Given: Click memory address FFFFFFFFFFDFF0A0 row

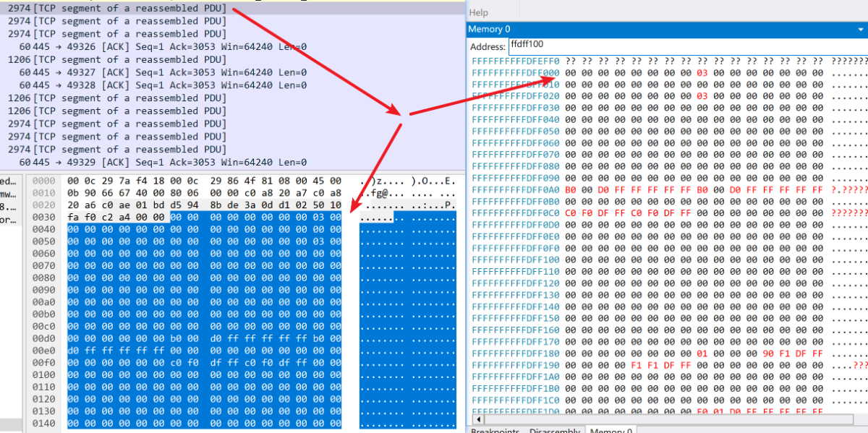Looking at the screenshot, I should coord(669,189).
